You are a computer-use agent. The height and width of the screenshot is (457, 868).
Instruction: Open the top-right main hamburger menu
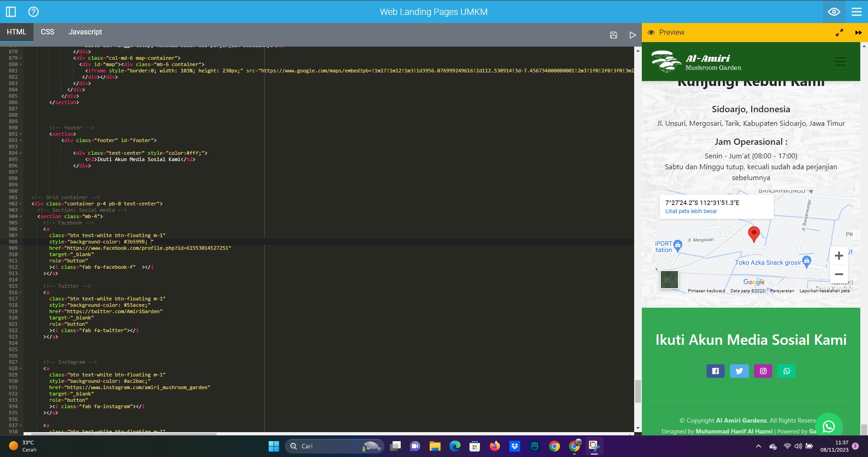pos(857,12)
